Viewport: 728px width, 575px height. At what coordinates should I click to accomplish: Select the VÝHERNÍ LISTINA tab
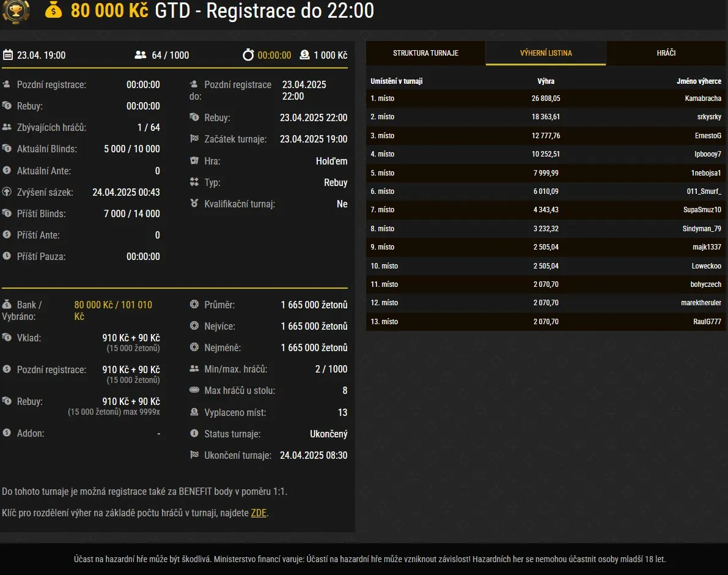coord(546,53)
